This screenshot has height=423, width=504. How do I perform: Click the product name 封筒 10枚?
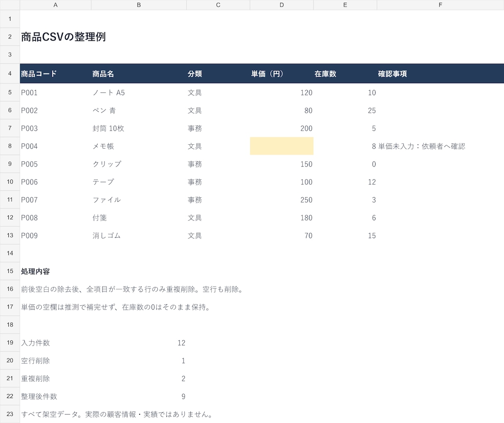click(x=108, y=128)
